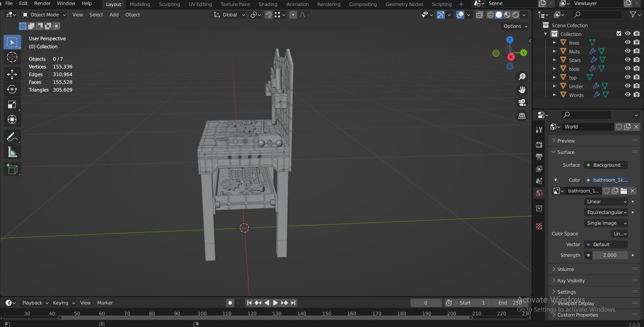The width and height of the screenshot is (644, 327).
Task: Activate the Transform tool
Action: pyautogui.click(x=12, y=120)
